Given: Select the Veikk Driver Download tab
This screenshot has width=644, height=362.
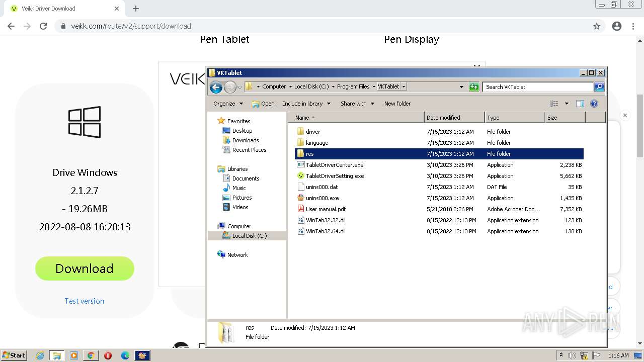Looking at the screenshot, I should tap(64, 9).
